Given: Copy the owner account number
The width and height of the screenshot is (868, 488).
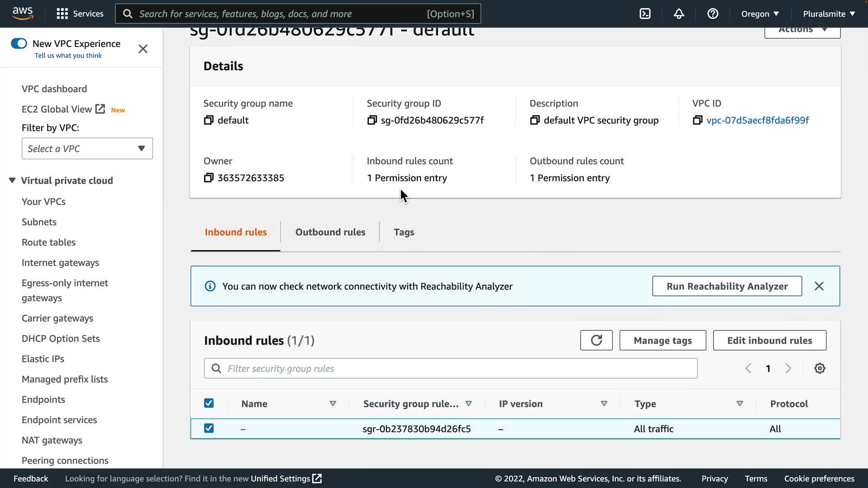Looking at the screenshot, I should (x=208, y=178).
